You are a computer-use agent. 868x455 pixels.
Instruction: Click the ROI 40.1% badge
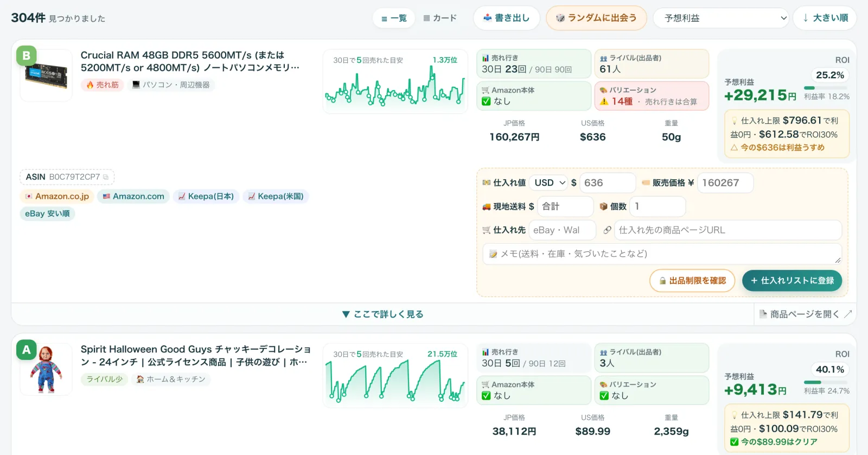point(830,369)
